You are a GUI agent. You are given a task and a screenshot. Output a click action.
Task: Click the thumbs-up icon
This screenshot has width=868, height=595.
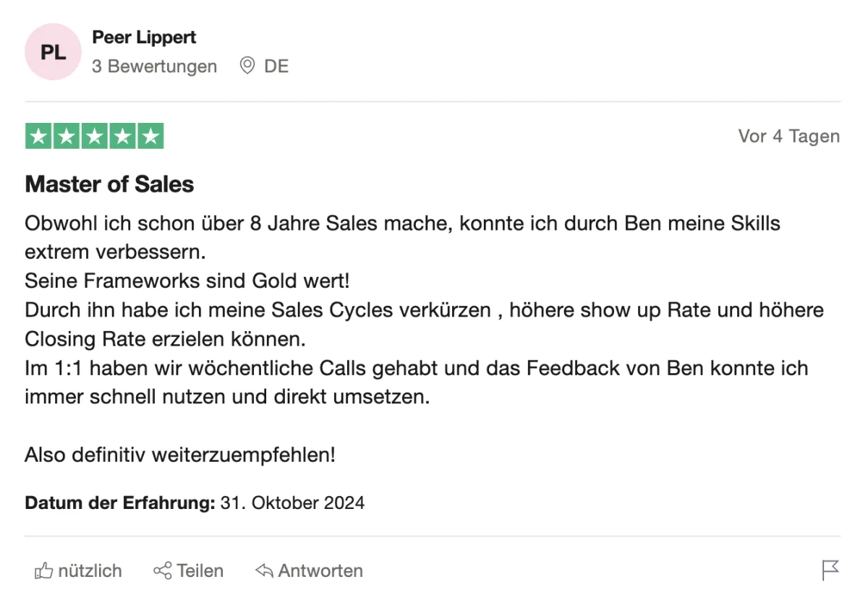43,571
